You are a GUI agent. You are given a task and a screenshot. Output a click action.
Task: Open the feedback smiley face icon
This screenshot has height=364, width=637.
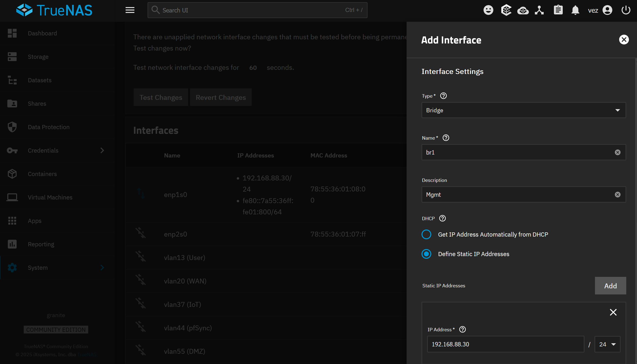[x=488, y=10]
